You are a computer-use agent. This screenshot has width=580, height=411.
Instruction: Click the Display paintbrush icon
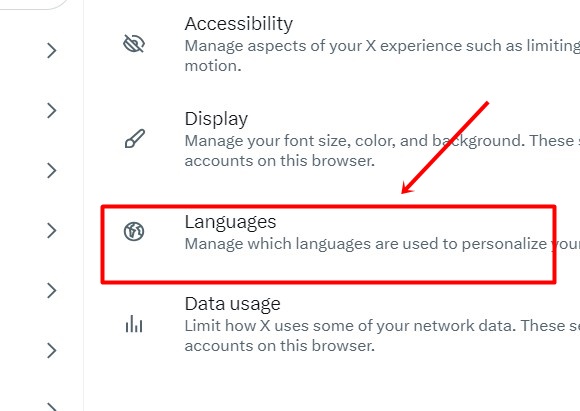tap(135, 139)
